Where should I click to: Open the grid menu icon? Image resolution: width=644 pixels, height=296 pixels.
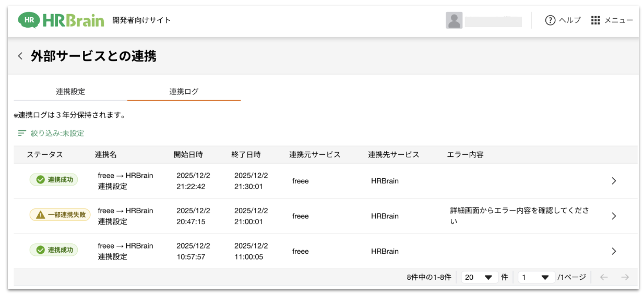click(x=595, y=20)
